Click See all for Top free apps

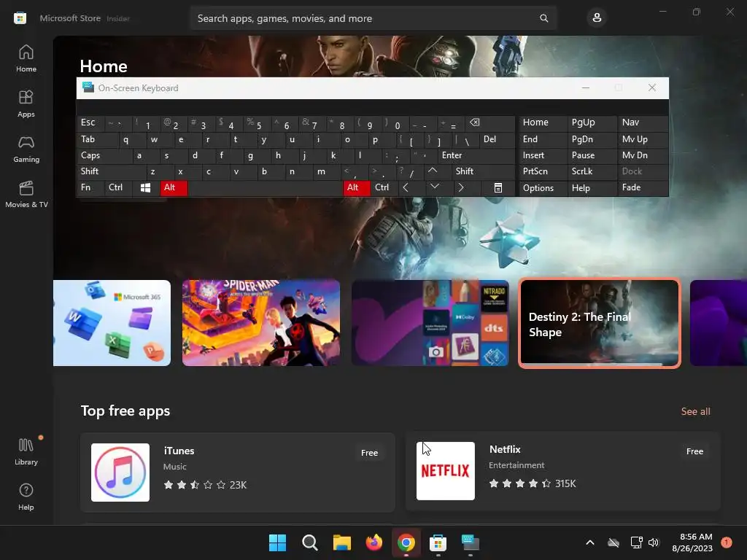point(695,411)
